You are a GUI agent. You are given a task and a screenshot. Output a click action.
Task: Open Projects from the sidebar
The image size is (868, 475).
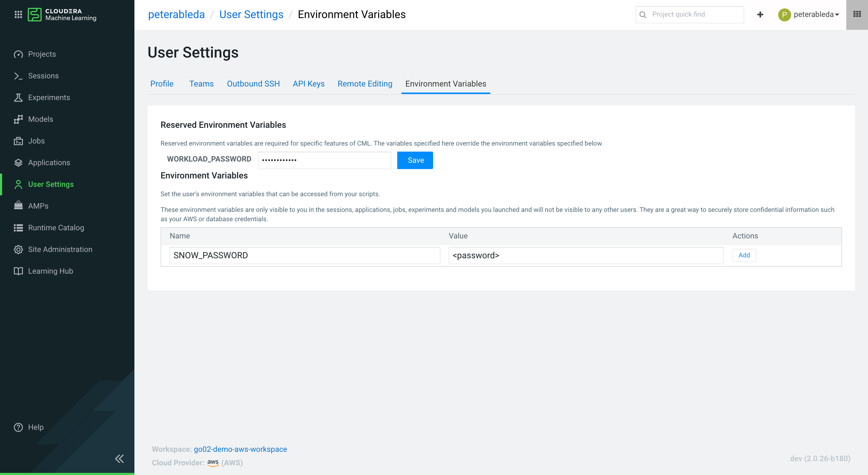click(x=42, y=54)
